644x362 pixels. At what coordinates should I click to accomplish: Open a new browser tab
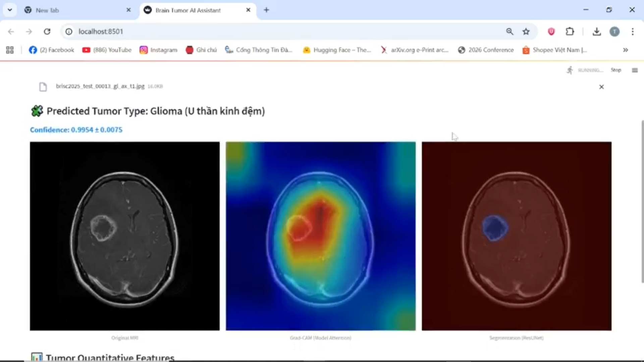pyautogui.click(x=266, y=10)
